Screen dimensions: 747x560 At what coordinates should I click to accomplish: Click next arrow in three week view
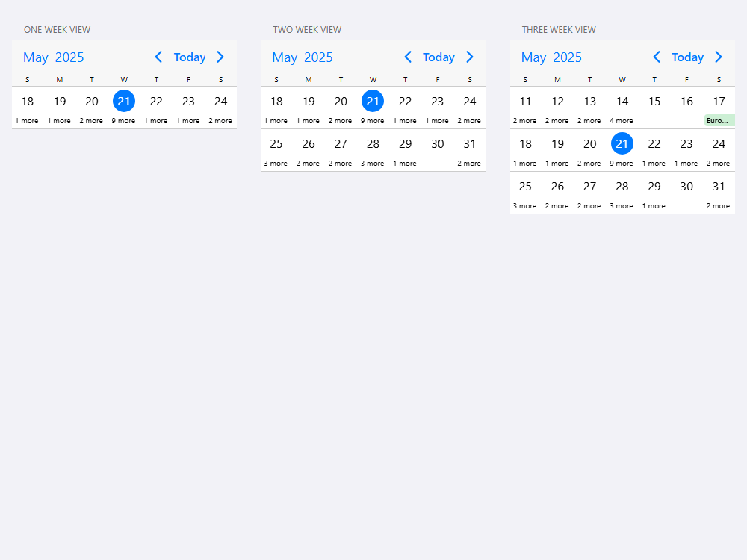[x=719, y=57]
